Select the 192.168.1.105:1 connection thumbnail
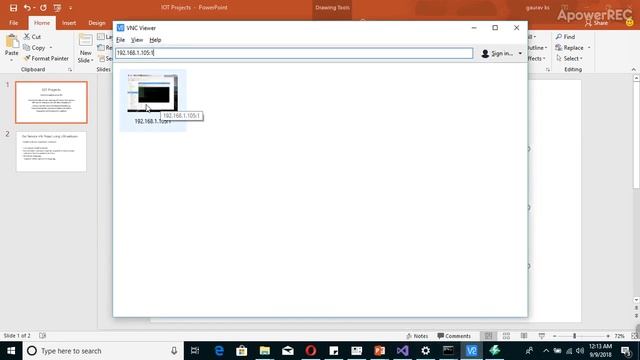Screen dimensions: 640x360 (x=153, y=100)
